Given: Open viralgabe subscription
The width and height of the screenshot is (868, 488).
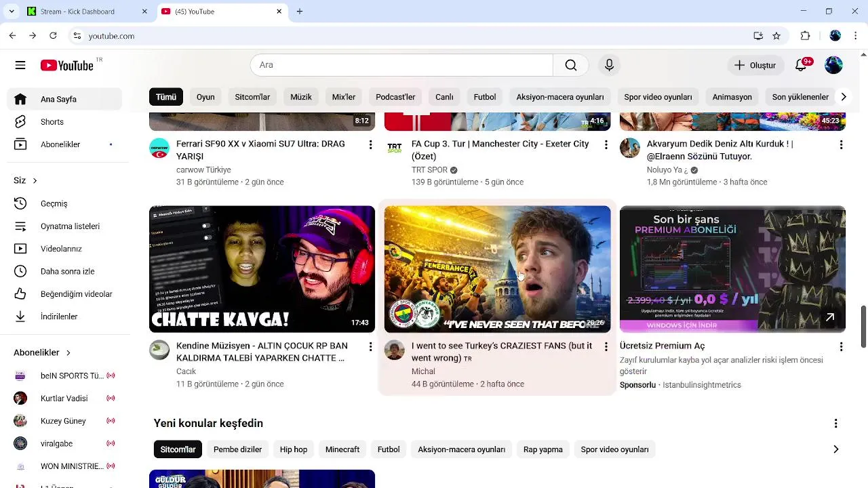Looking at the screenshot, I should click(x=64, y=443).
